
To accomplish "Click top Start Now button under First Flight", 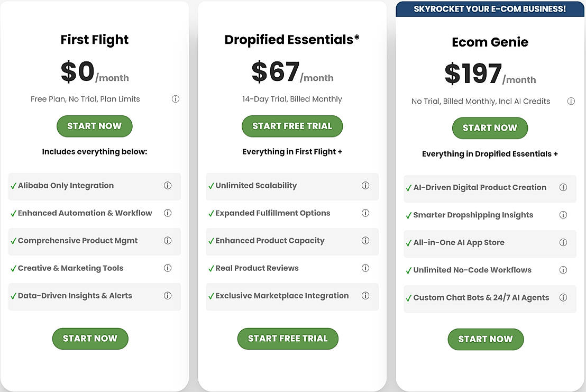I will pyautogui.click(x=95, y=126).
